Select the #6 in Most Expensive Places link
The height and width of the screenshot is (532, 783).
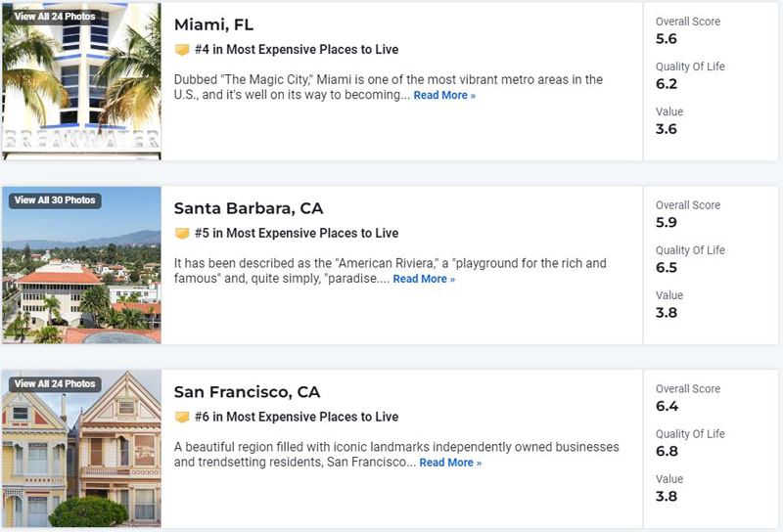point(297,417)
